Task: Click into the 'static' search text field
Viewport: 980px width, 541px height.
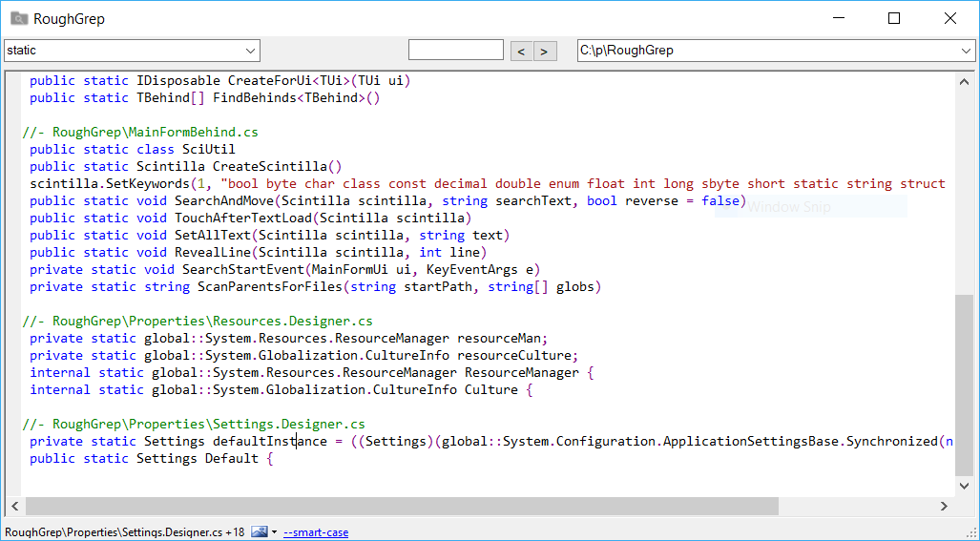Action: click(124, 51)
